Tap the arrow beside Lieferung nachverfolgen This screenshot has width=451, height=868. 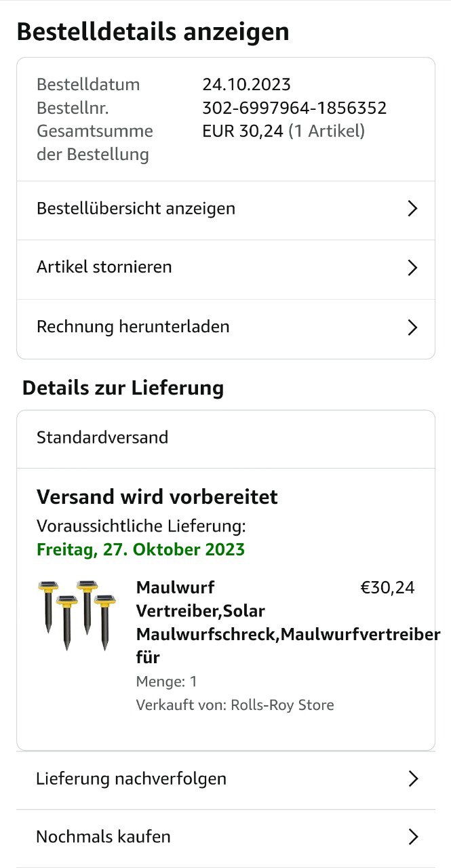point(412,779)
